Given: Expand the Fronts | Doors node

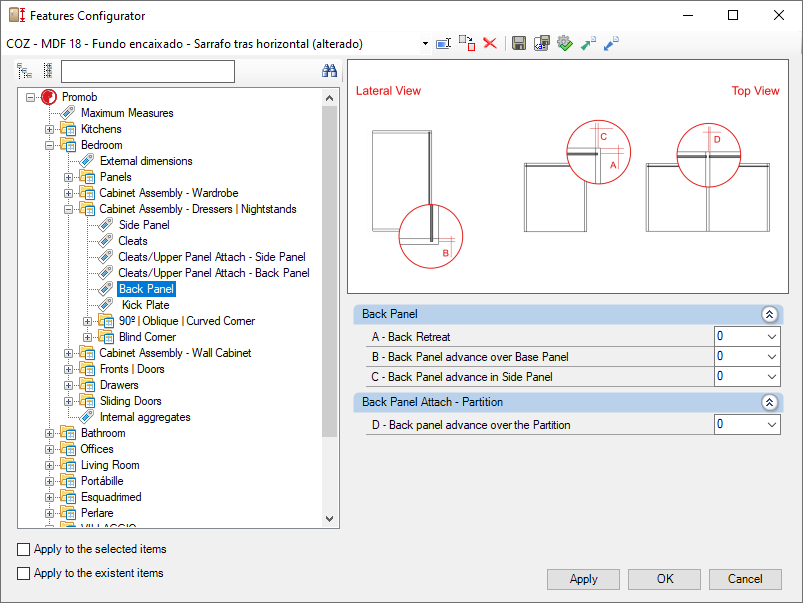Looking at the screenshot, I should [x=68, y=369].
